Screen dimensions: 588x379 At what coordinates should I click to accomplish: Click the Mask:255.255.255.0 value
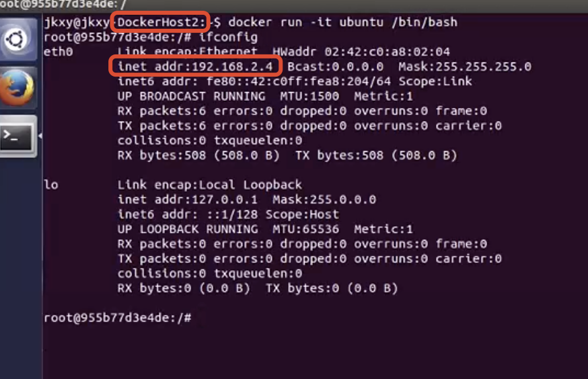tap(465, 67)
